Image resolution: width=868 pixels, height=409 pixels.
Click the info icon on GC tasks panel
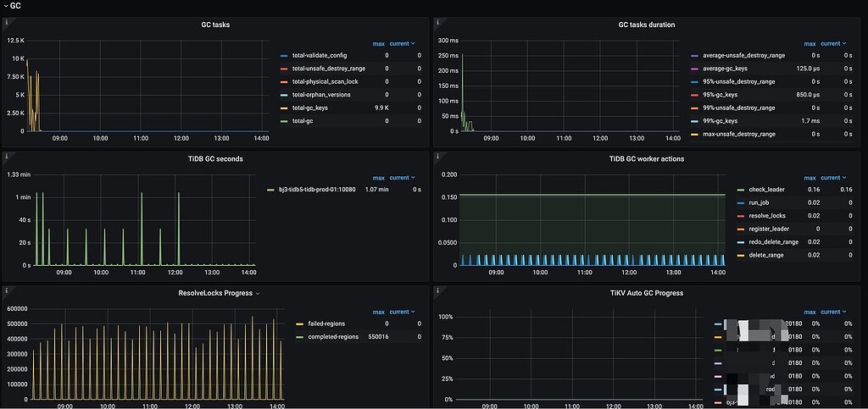pos(7,22)
